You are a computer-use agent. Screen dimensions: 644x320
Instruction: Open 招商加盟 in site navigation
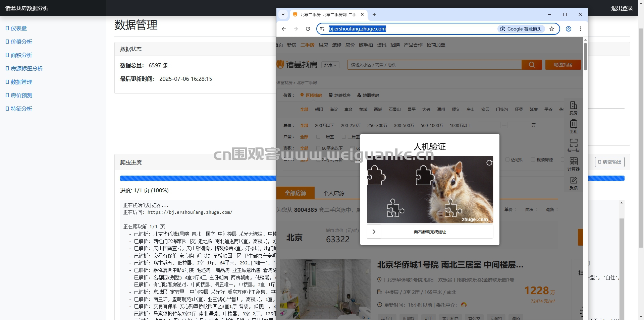(x=436, y=45)
